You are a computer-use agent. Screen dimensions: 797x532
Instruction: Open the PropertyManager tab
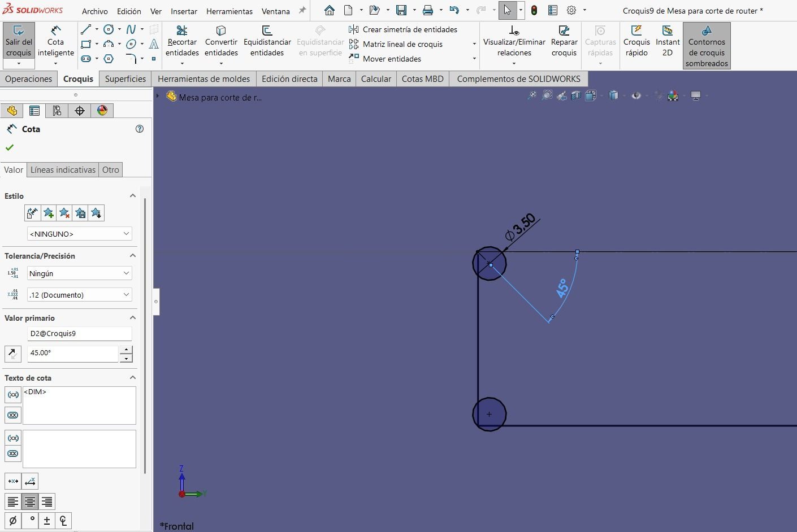[x=34, y=111]
